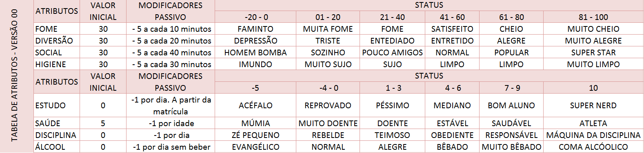Select the MUITO BÊBADO cell
The width and height of the screenshot is (644, 153).
[x=511, y=147]
